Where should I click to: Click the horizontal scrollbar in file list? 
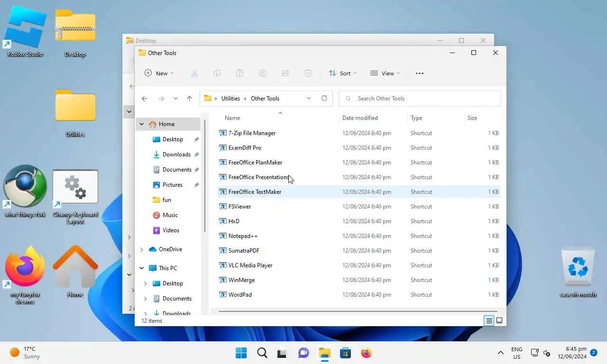(x=358, y=311)
